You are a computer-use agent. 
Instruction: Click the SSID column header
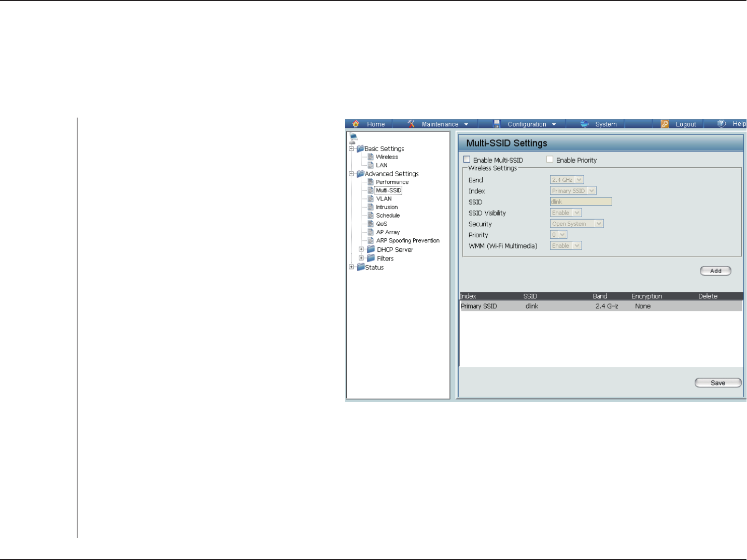coord(530,296)
